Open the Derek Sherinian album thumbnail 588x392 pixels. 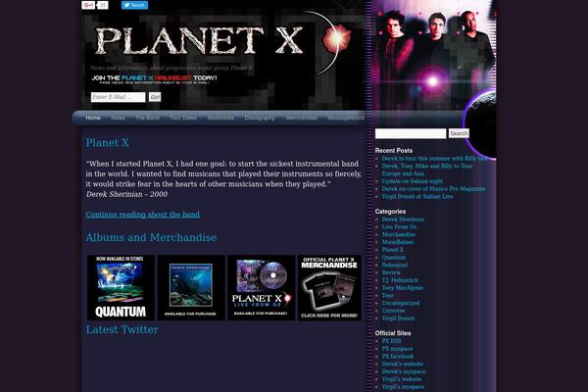click(191, 288)
